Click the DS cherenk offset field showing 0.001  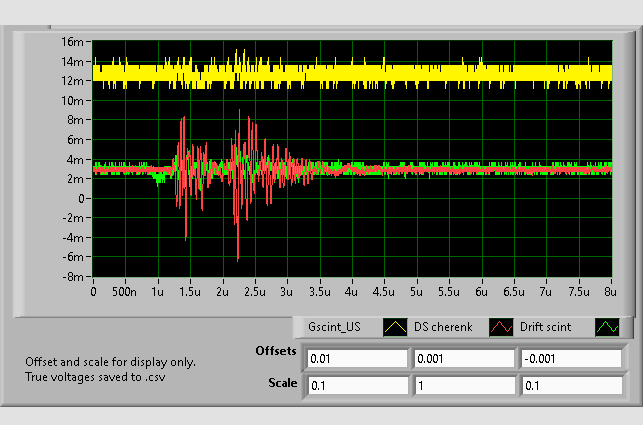pyautogui.click(x=463, y=359)
